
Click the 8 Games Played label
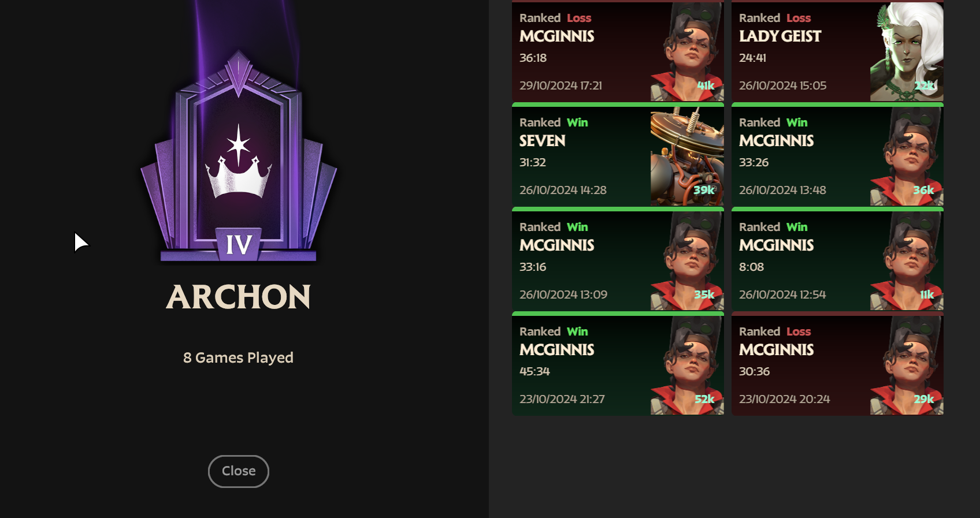[238, 358]
